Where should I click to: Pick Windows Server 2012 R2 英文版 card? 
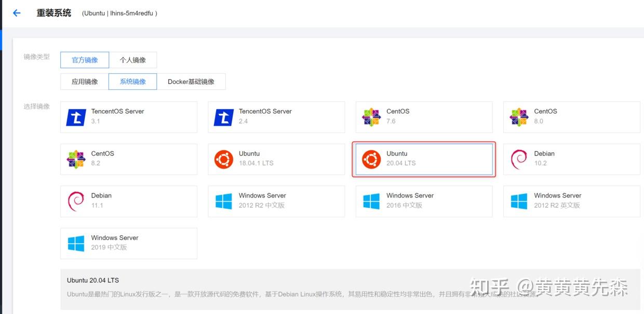click(571, 201)
